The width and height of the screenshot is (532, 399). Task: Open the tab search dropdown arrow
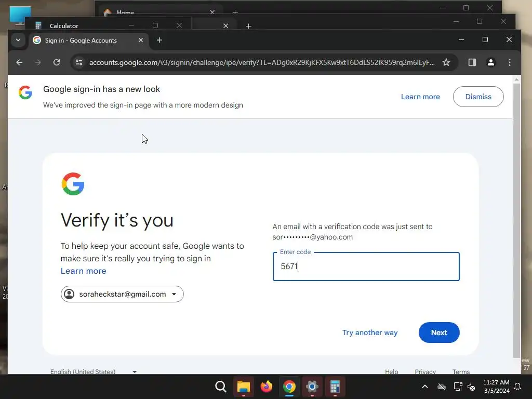point(18,40)
